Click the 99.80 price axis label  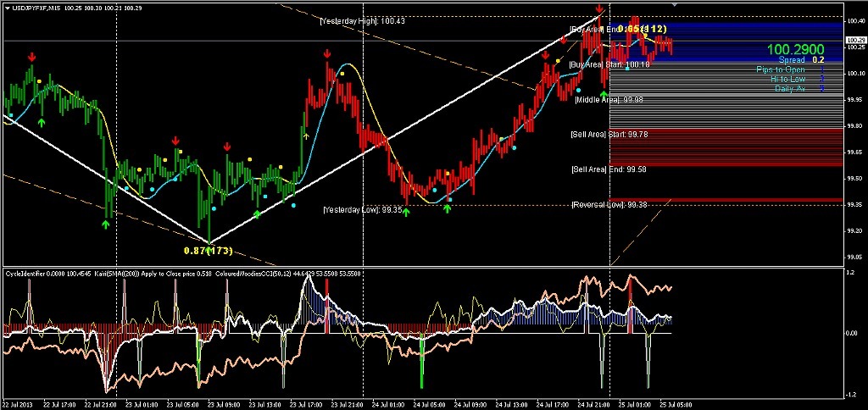coord(854,126)
